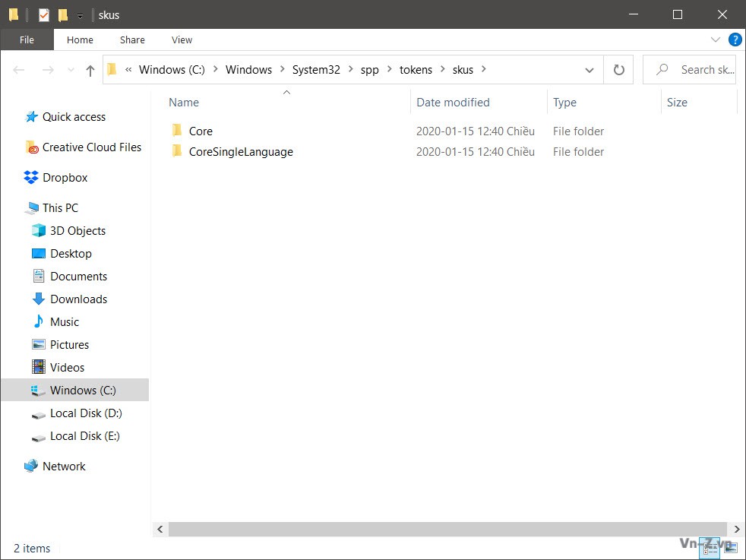746x560 pixels.
Task: Select Windows (C:) drive in sidebar
Action: click(x=75, y=390)
